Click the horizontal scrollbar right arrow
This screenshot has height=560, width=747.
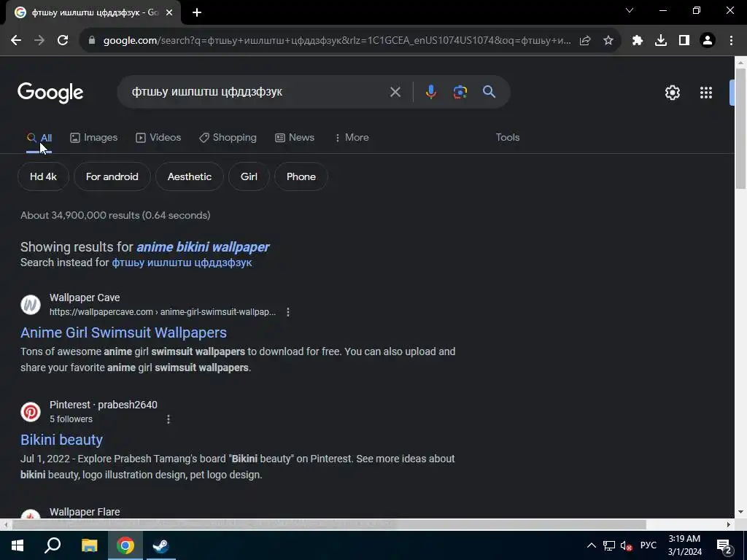pyautogui.click(x=729, y=525)
